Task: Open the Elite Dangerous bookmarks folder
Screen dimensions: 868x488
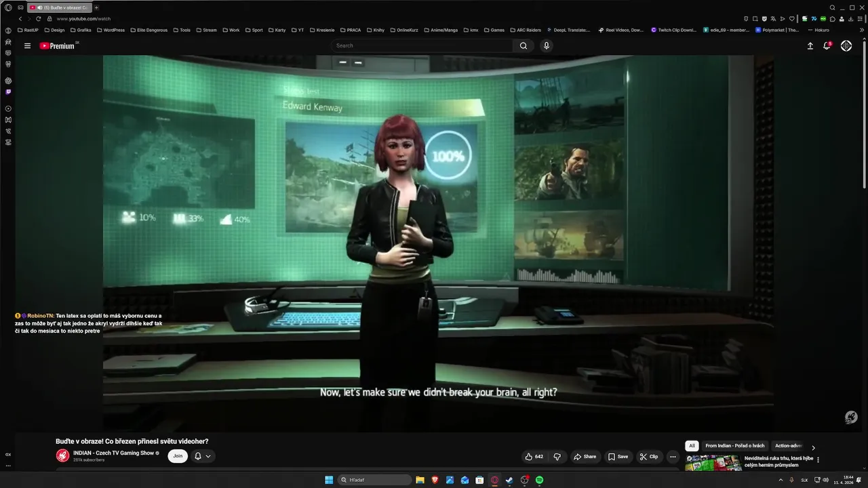Action: [x=149, y=30]
